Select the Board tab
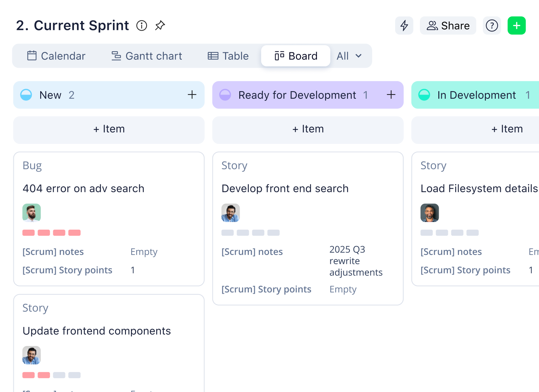Screen dimensions: 539x392 click(x=296, y=56)
